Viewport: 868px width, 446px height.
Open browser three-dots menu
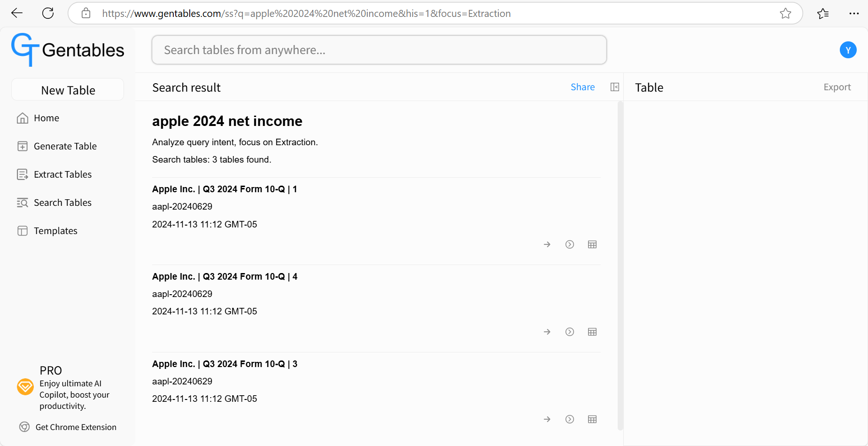854,13
